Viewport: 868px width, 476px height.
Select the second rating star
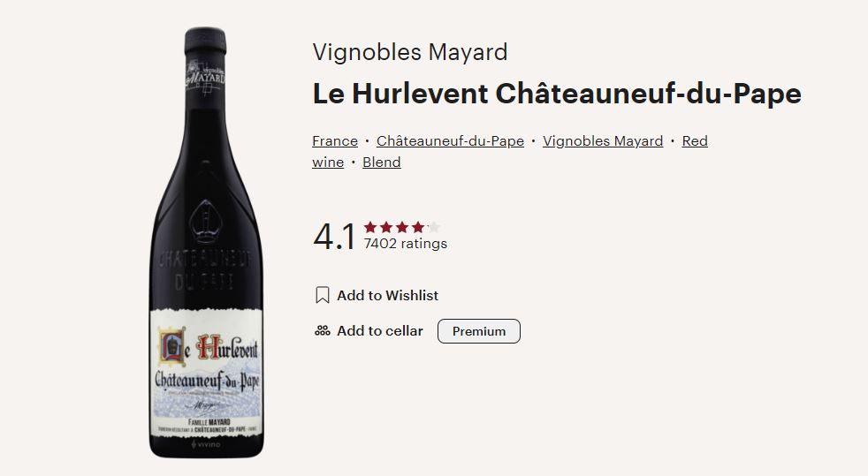386,227
